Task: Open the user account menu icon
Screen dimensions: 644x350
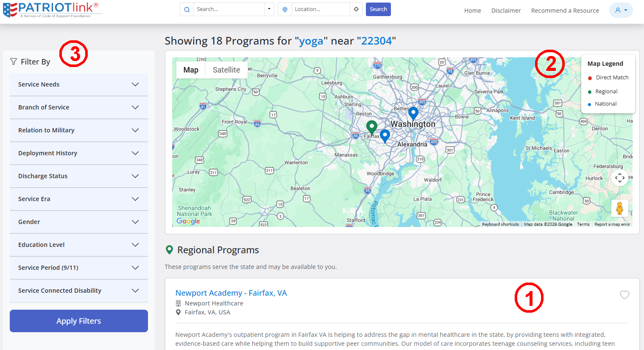Action: (x=621, y=10)
